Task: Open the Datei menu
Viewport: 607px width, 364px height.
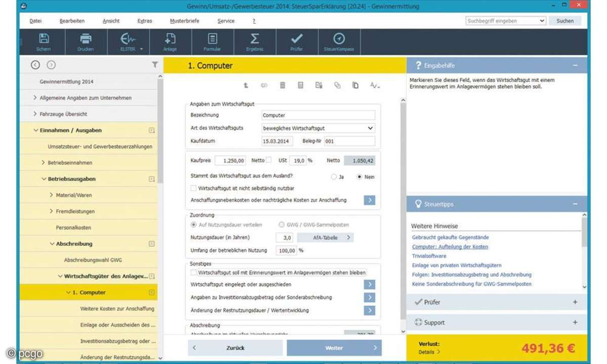Action: click(x=35, y=21)
